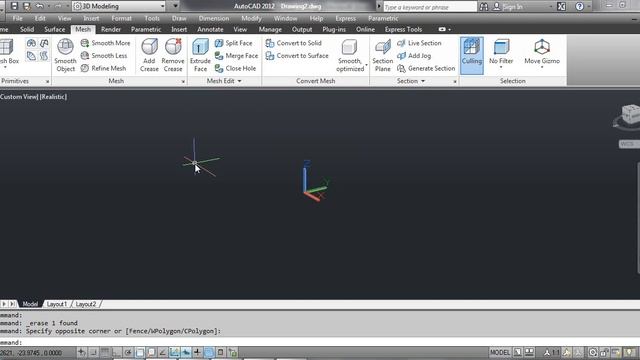Click the Move Gizmo icon
This screenshot has height=360, width=640.
[x=542, y=47]
